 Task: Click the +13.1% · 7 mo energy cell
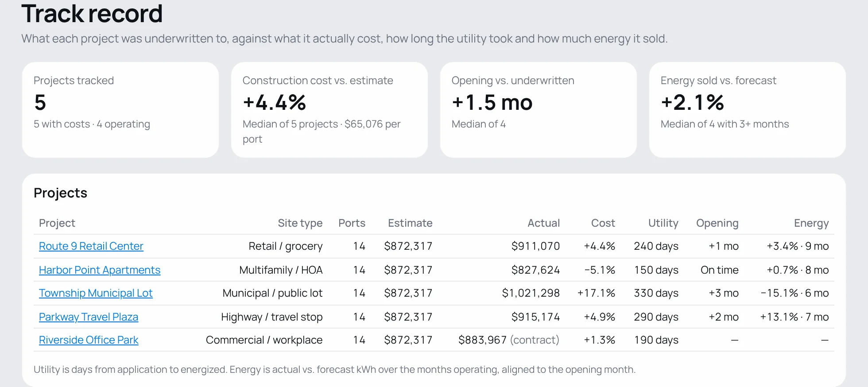point(794,317)
